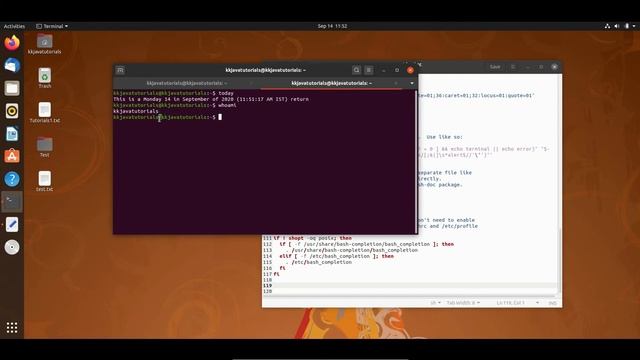Launch LibreOffice Writer from the dock
Viewport: 640px width, 360px height.
coord(12,134)
